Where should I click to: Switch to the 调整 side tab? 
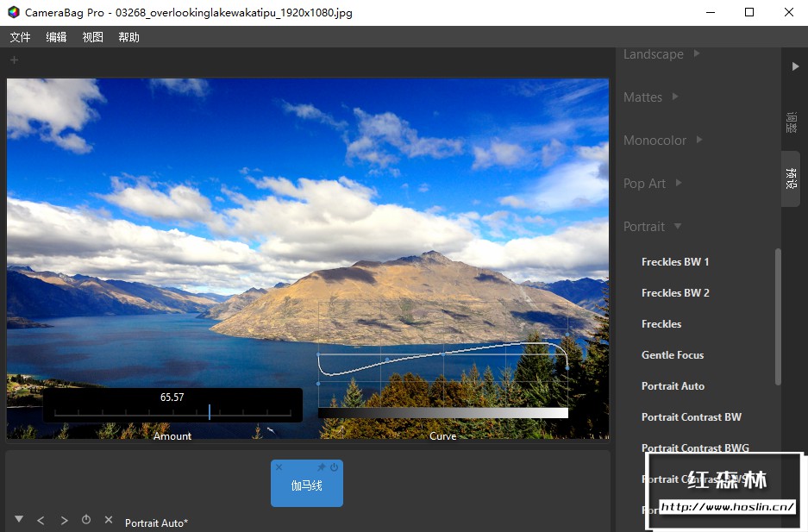[792, 122]
